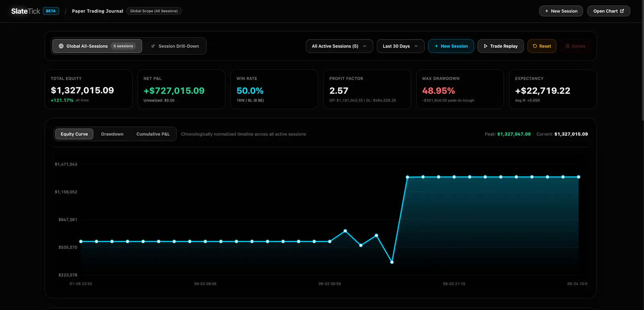Click the -$351,940.00 peak-to-trough text
This screenshot has height=310, width=644.
coord(448,100)
